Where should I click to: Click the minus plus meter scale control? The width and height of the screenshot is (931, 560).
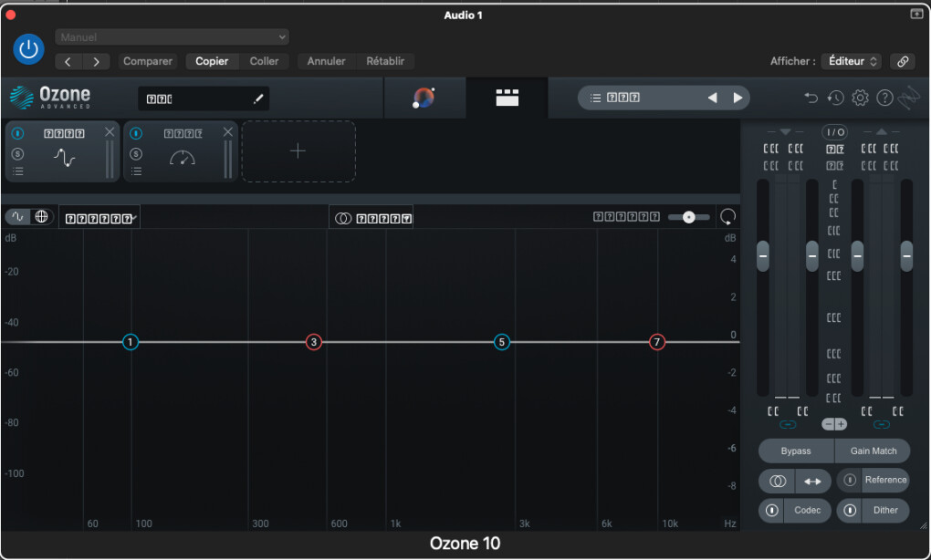(834, 424)
